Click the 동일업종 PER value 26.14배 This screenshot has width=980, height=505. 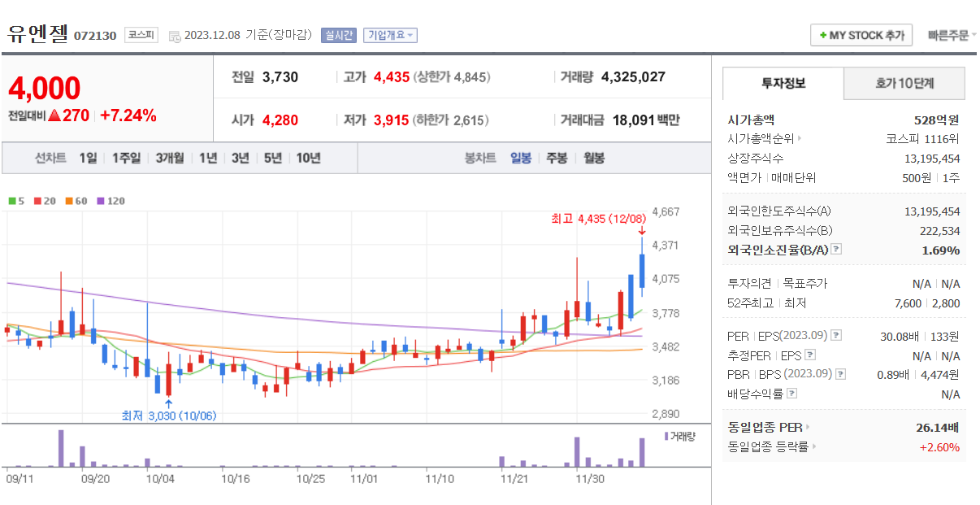click(x=938, y=427)
